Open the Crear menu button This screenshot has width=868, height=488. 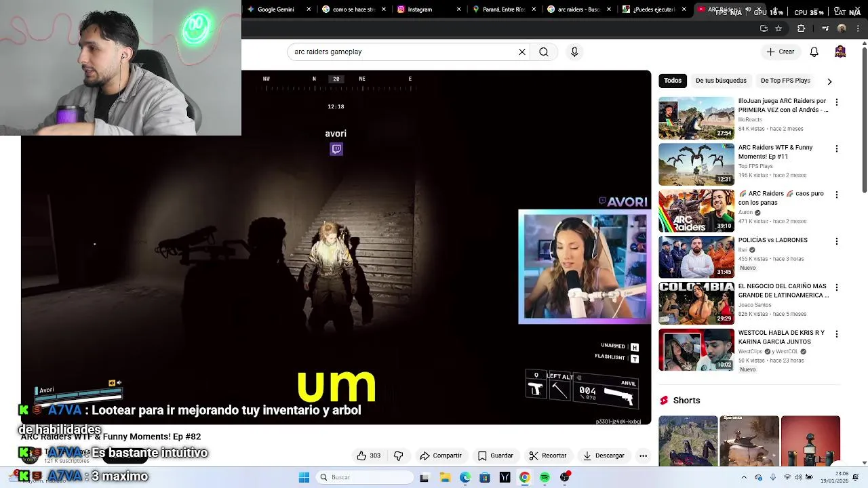point(781,52)
